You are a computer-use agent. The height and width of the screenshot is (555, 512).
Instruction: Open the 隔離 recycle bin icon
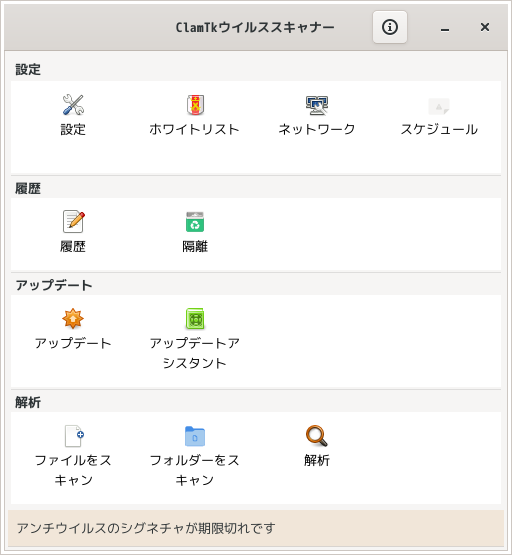pos(195,222)
